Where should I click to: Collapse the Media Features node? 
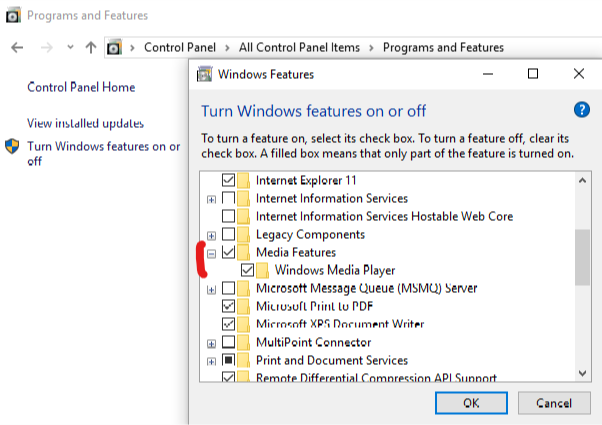[211, 253]
